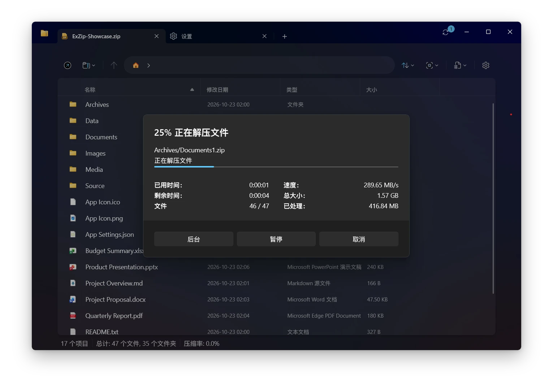Select the Archives folder
553x392 pixels.
pyautogui.click(x=276, y=104)
